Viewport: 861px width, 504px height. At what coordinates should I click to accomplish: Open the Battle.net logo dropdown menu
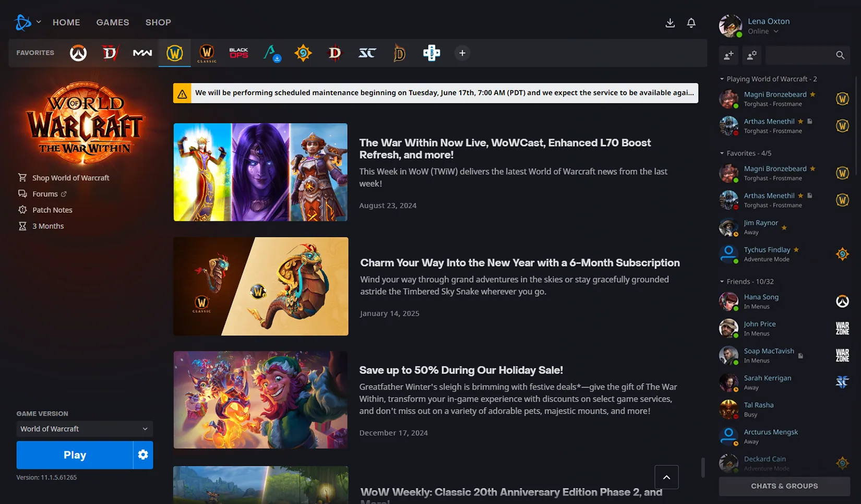coord(27,22)
